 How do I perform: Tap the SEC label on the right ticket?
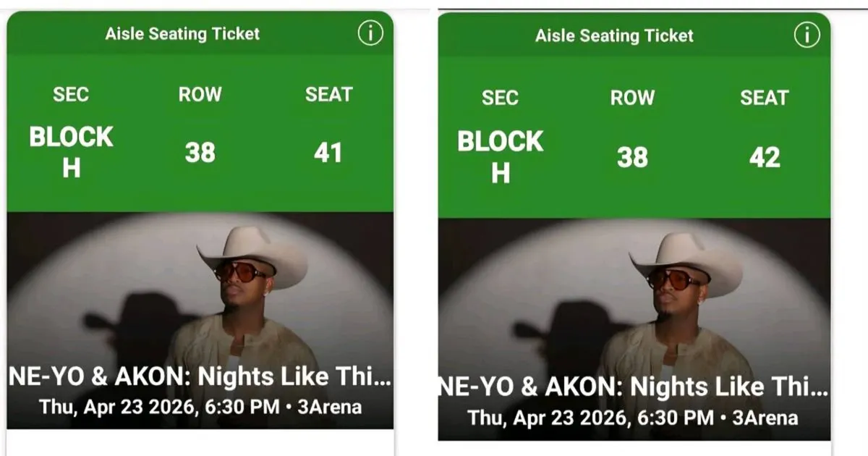click(x=500, y=98)
